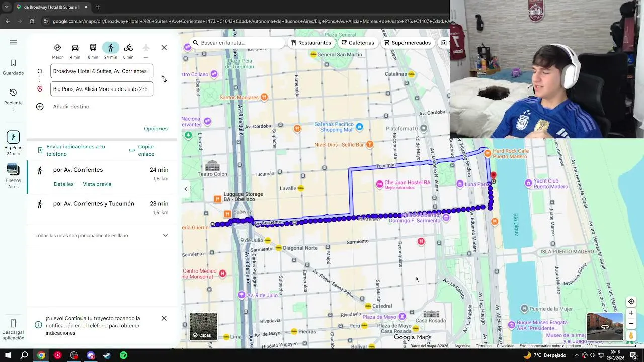644x362 pixels.
Task: Click the red destination pin on map
Action: (x=493, y=176)
